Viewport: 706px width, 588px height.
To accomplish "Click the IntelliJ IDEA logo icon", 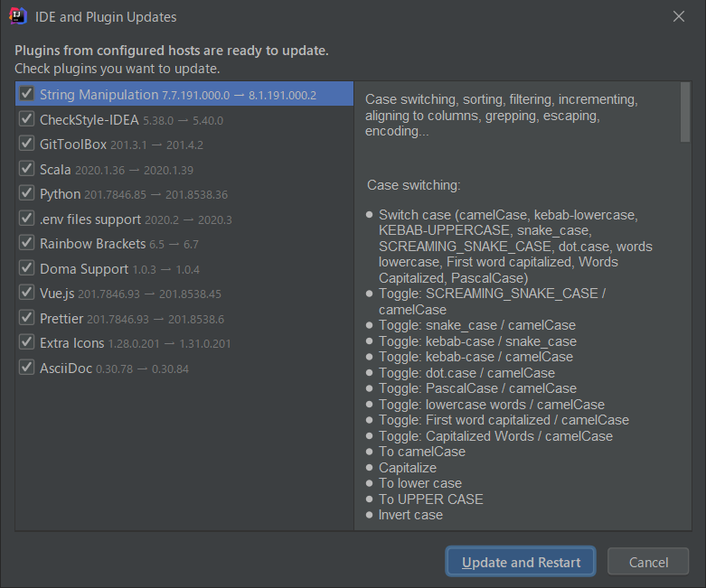I will click(18, 16).
